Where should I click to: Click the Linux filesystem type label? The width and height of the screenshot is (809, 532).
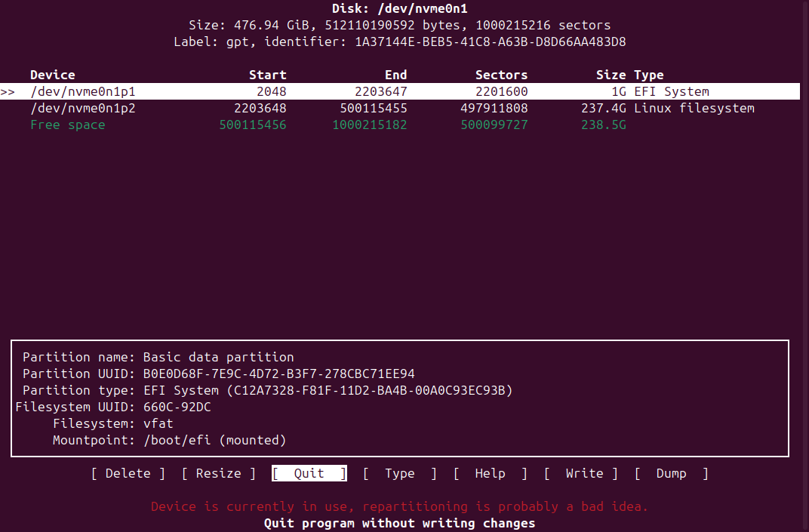coord(694,109)
